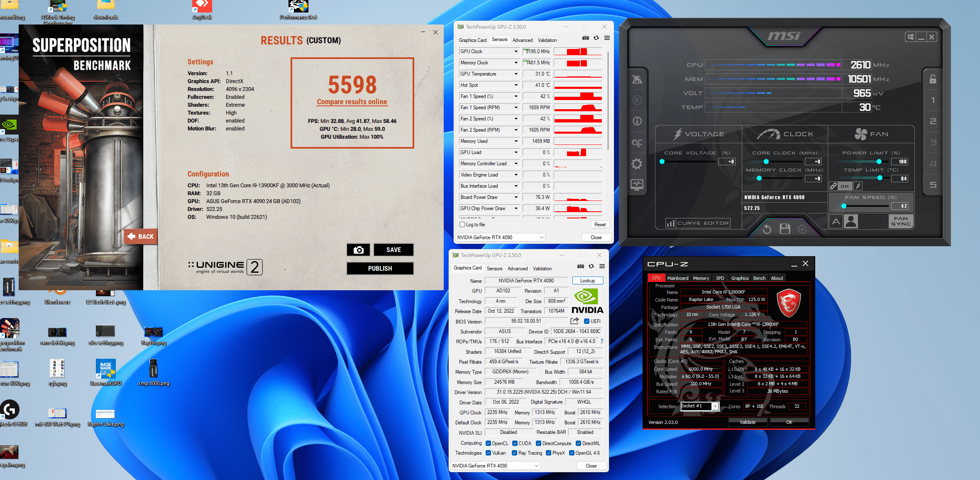Switch to Sensors tab in lower GPU-Z window
The height and width of the screenshot is (480, 980).
pos(494,269)
